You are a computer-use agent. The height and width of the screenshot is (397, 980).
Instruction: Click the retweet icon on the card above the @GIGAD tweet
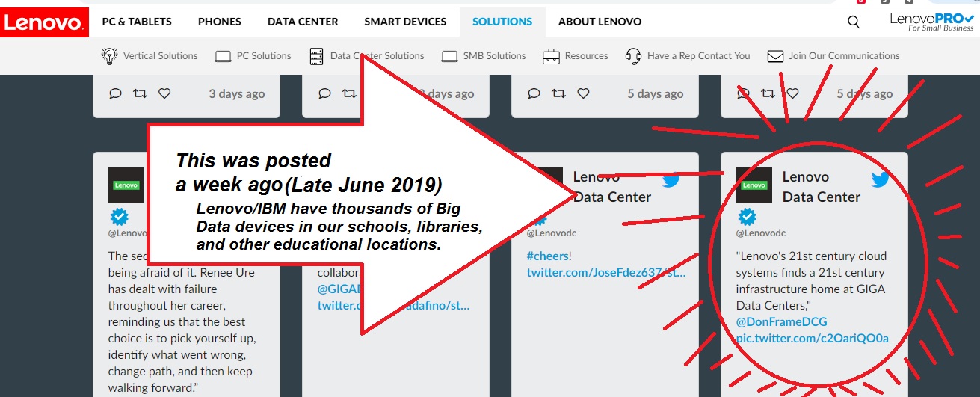349,93
